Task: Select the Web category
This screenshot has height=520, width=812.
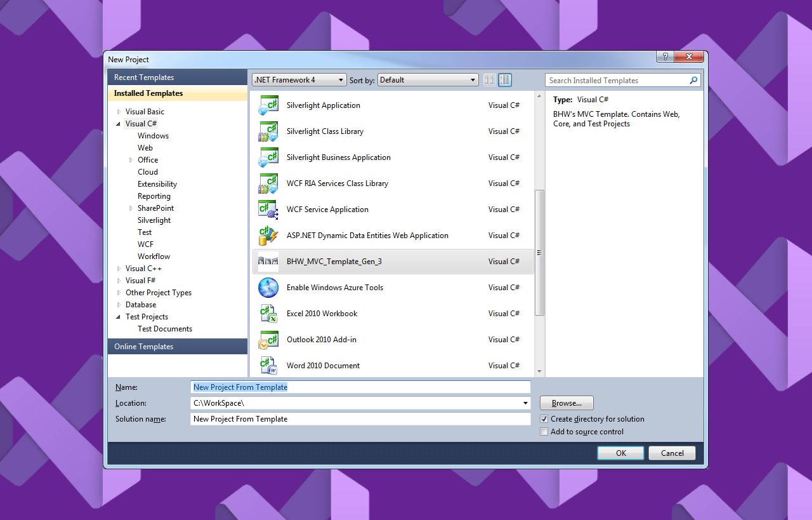Action: [x=145, y=148]
